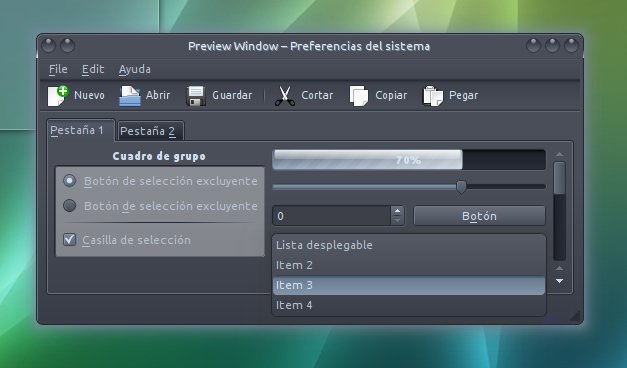Open the File menu

(58, 69)
